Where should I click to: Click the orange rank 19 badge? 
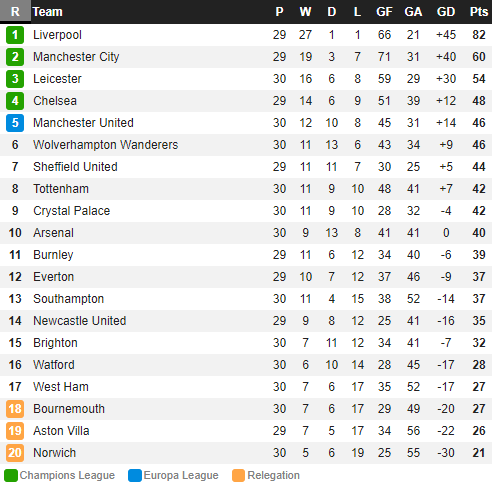click(15, 431)
